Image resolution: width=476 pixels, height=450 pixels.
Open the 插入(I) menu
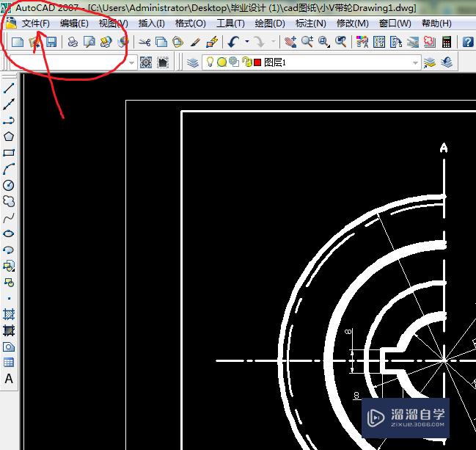(x=152, y=23)
